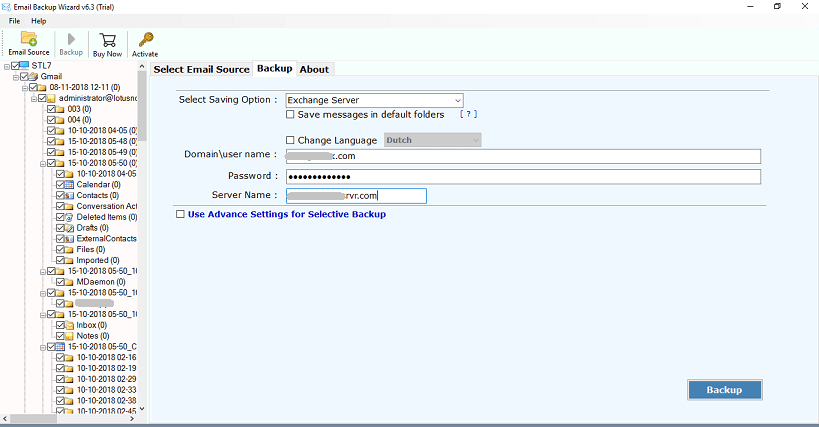Click the Inbox folder icon

(69, 325)
